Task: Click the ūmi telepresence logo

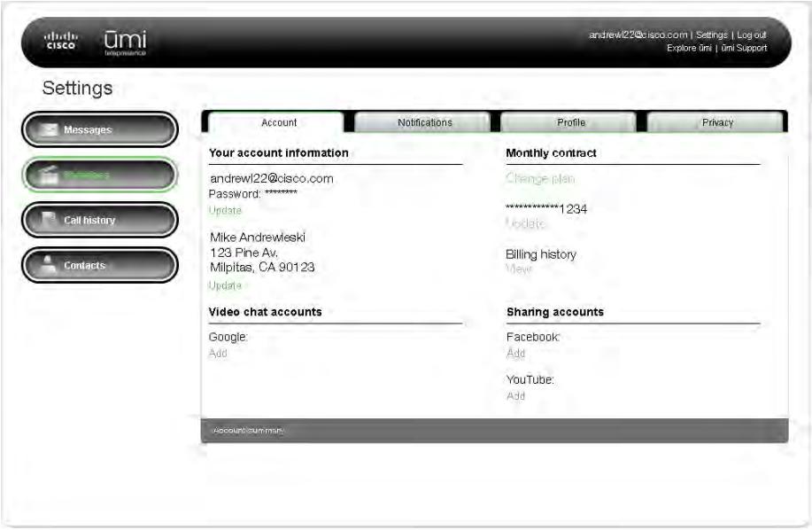Action: tap(126, 43)
